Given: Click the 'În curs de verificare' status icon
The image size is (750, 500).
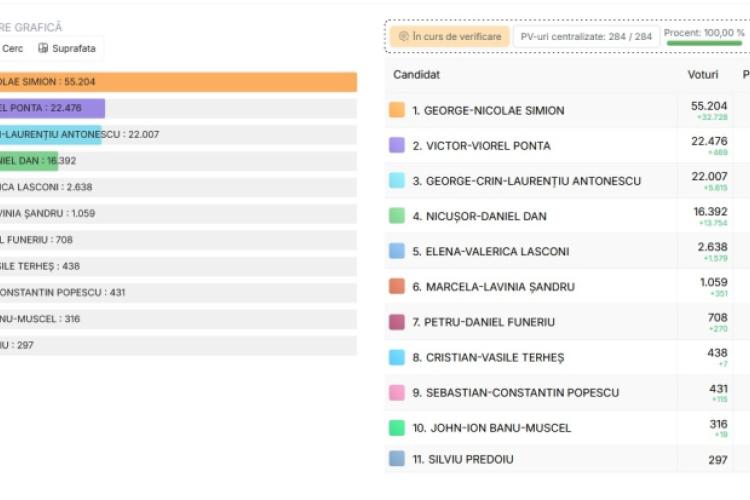Looking at the screenshot, I should coord(404,36).
